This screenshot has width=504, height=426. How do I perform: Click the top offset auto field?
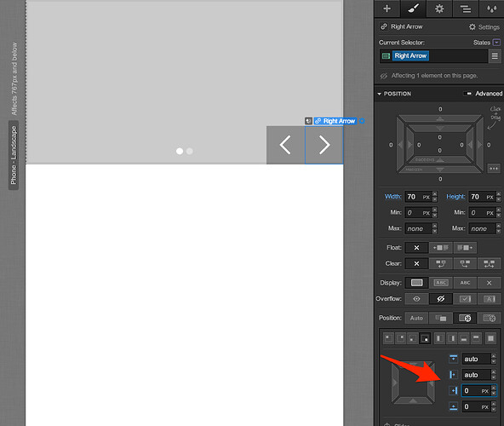click(x=477, y=359)
